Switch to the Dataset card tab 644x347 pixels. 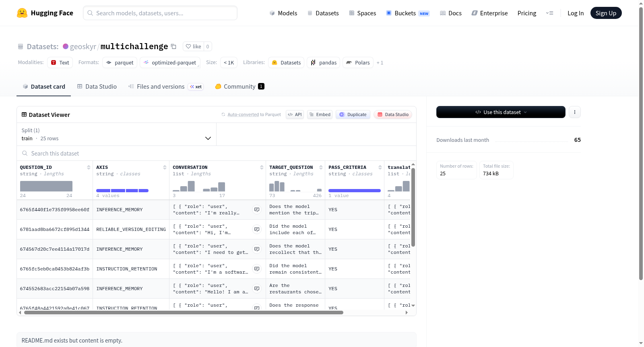coord(43,86)
